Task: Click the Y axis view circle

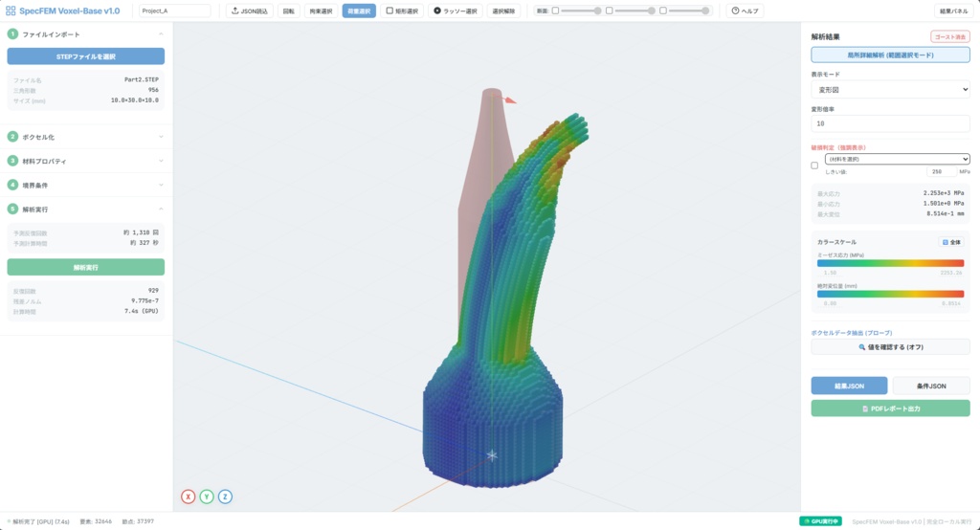Action: (207, 497)
